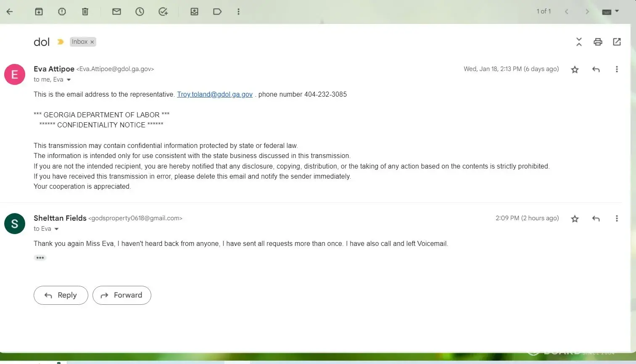Star the message from Shelttan Fields
The image size is (636, 364).
pos(575,219)
